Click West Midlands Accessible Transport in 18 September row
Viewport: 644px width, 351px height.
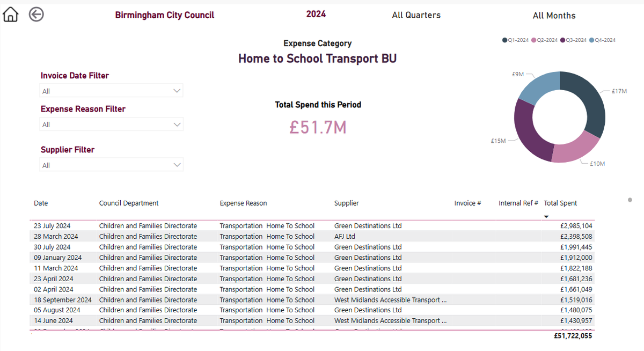pyautogui.click(x=390, y=300)
